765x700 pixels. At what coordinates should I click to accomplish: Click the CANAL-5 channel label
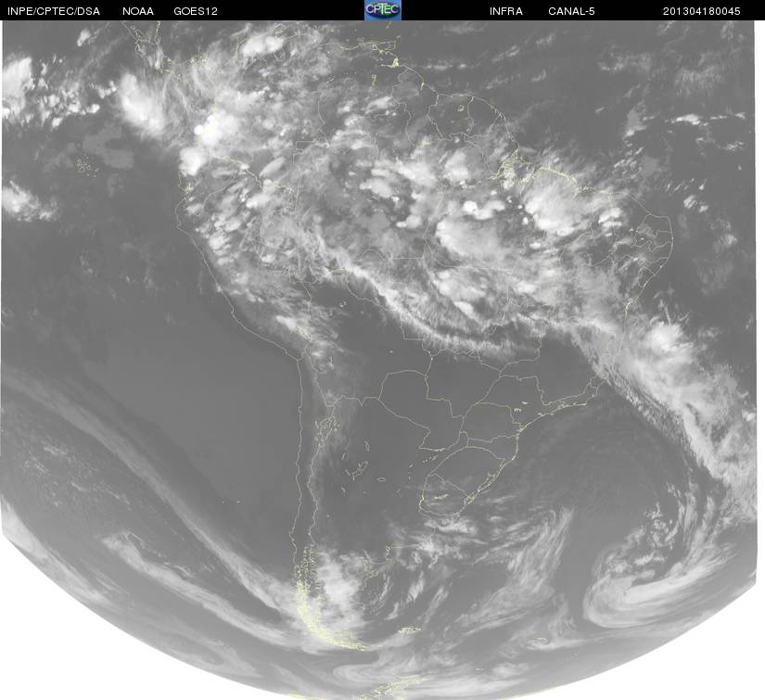(571, 11)
